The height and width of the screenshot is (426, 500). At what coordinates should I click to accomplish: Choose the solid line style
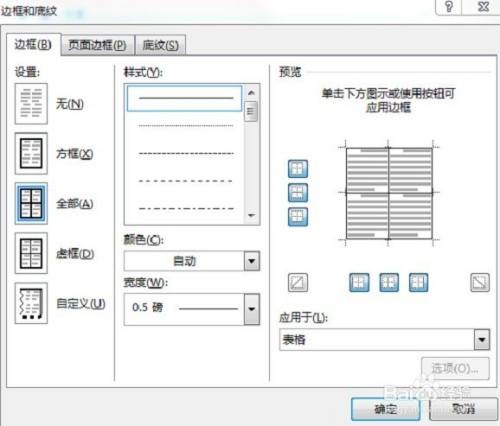coord(185,98)
